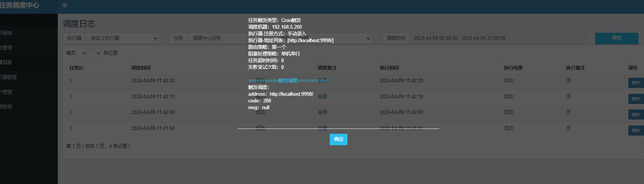Image resolution: width=644 pixels, height=184 pixels.
Task: Click dialog line code：200
Action: tap(260, 101)
